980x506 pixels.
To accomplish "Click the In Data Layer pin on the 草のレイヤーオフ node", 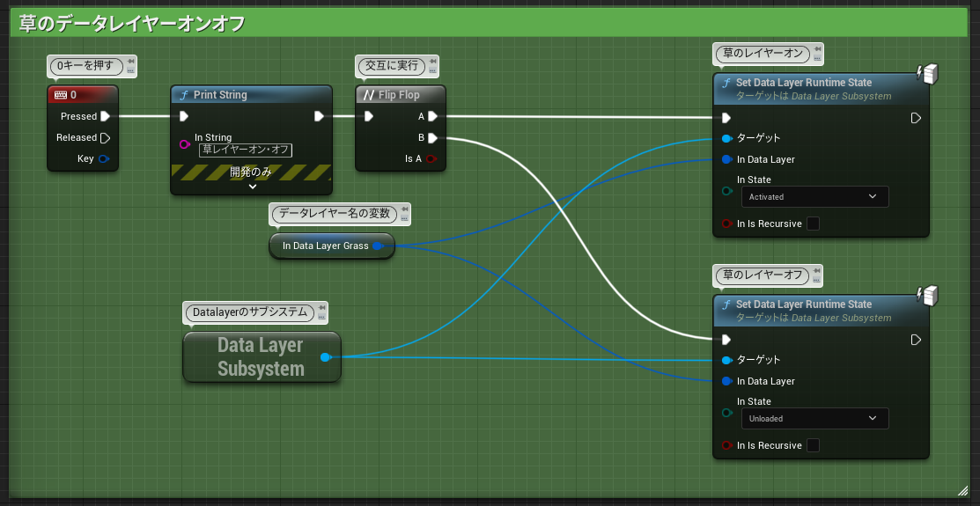I will pyautogui.click(x=727, y=381).
